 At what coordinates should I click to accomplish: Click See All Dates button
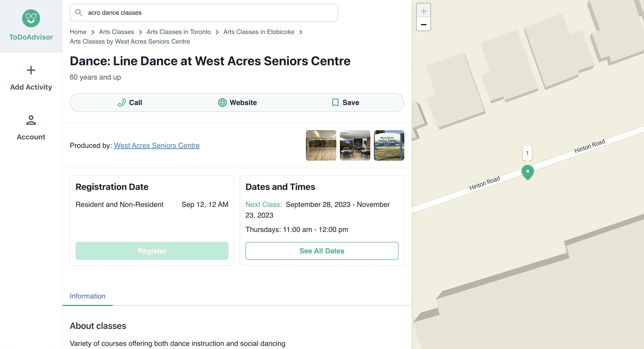click(x=322, y=251)
